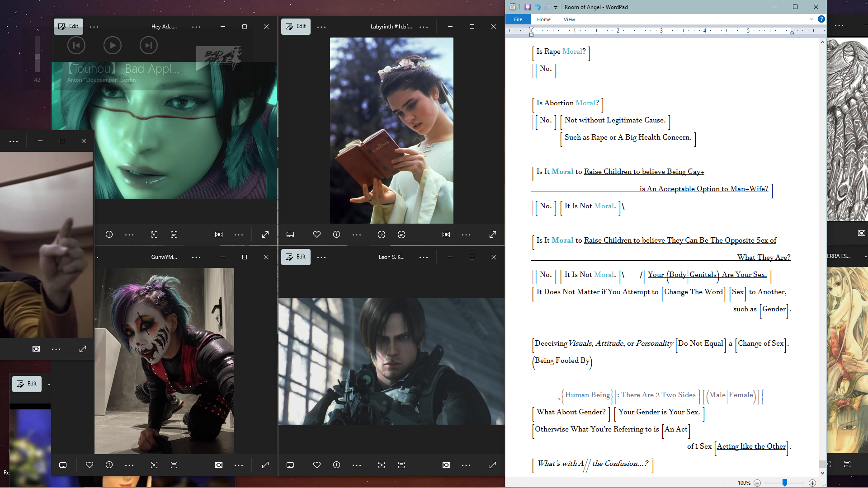Image resolution: width=868 pixels, height=488 pixels.
Task: Switch to the View tab in WordPad
Action: (569, 19)
